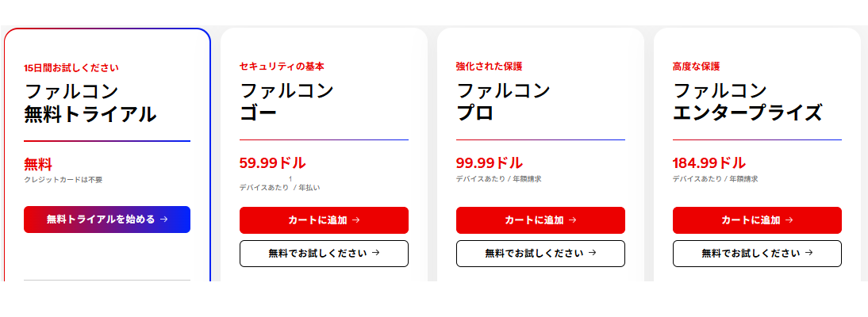
Task: Click the 強化された保護 label
Action: click(489, 67)
